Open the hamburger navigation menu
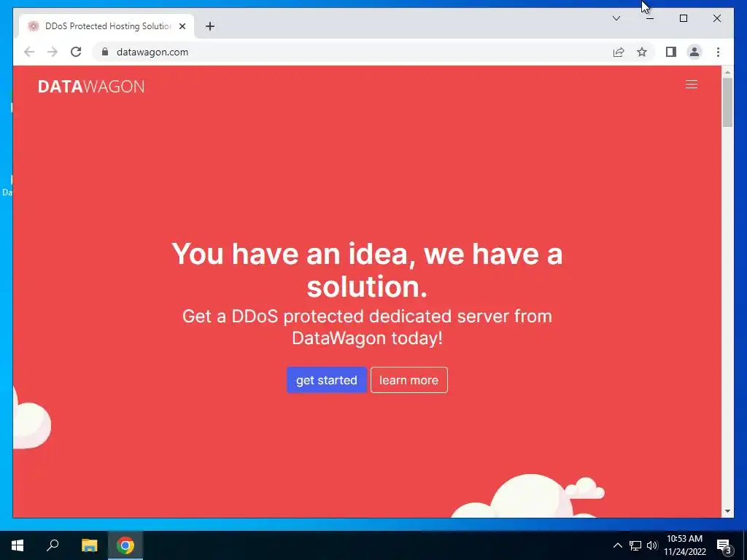747x560 pixels. [x=692, y=85]
